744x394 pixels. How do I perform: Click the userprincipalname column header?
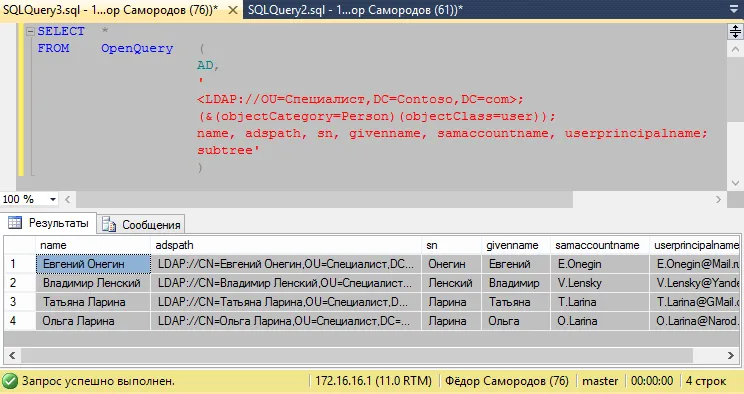pyautogui.click(x=694, y=245)
